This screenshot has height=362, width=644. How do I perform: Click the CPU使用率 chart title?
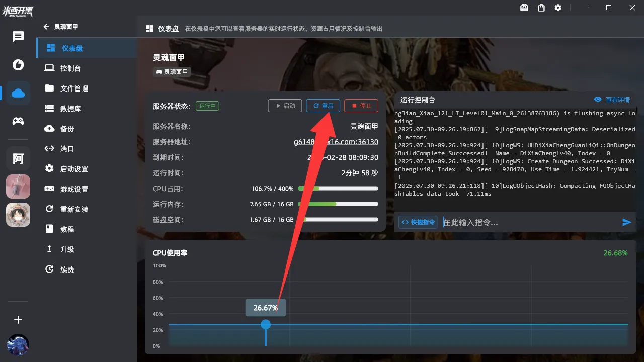click(x=170, y=253)
